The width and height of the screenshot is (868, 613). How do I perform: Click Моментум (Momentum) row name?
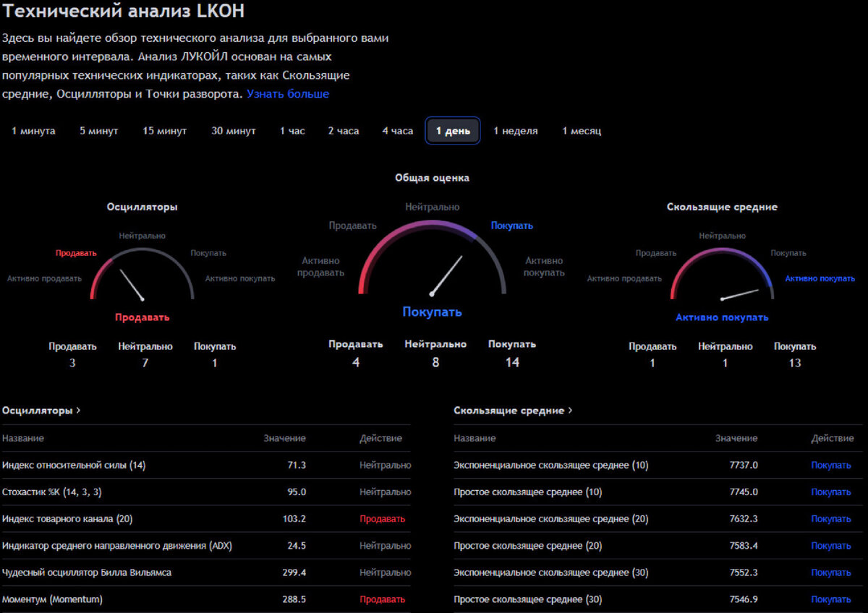pos(52,599)
